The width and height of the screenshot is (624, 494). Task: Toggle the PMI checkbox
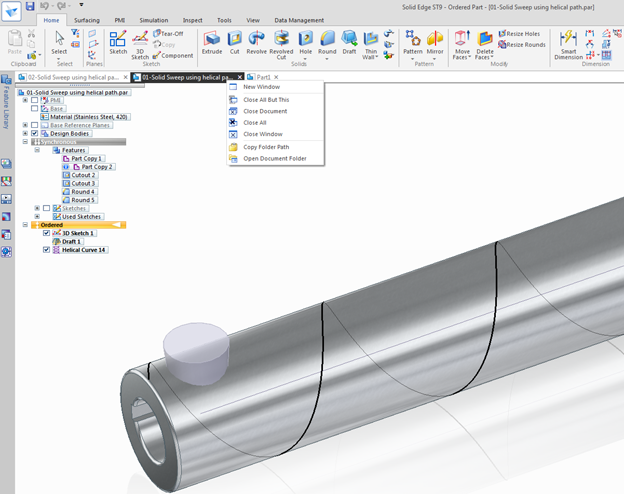(35, 100)
